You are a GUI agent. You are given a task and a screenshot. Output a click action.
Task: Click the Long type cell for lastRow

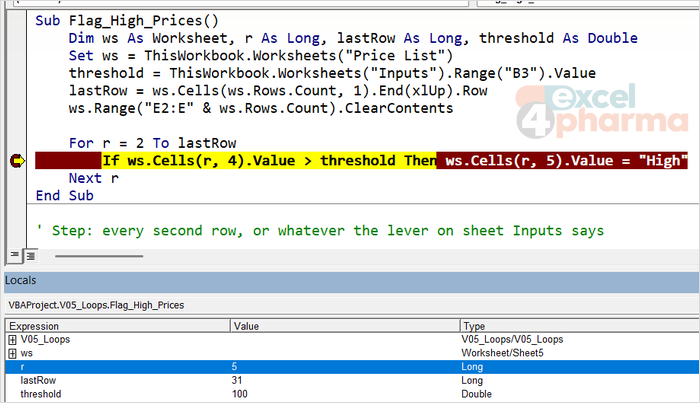click(472, 380)
